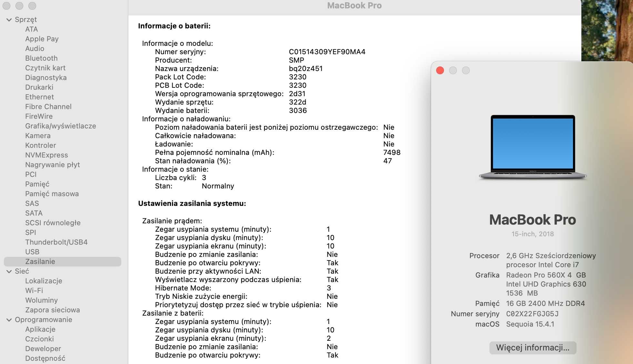Select Dostępność in the sidebar
The width and height of the screenshot is (633, 364).
[45, 358]
